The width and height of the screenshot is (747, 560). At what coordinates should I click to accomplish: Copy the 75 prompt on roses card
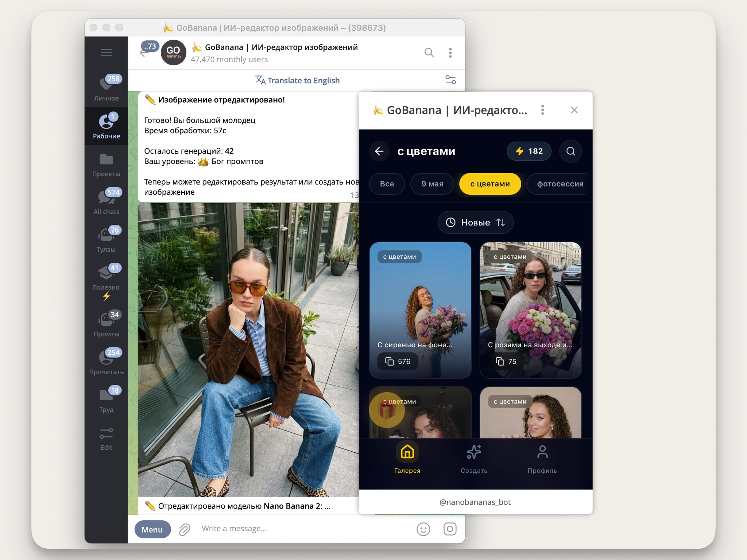506,362
